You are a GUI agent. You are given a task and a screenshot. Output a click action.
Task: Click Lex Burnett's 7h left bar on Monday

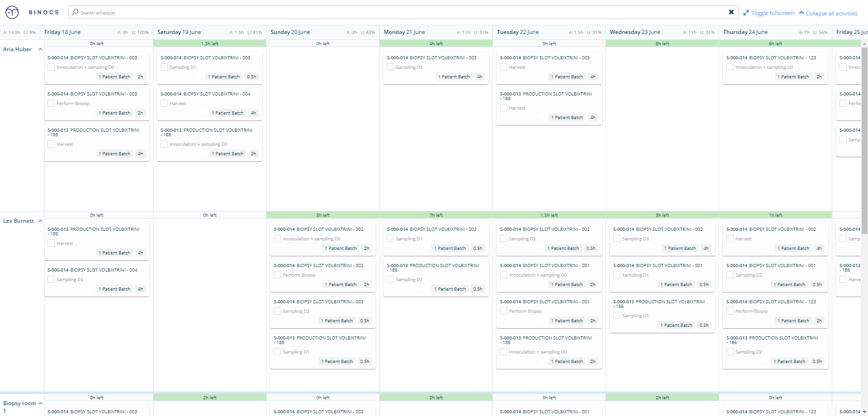[436, 215]
